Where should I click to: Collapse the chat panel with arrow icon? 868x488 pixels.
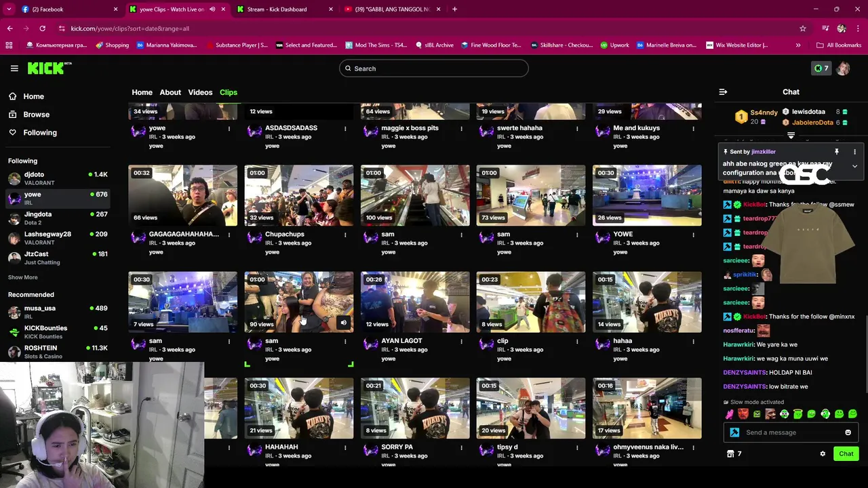click(x=723, y=92)
